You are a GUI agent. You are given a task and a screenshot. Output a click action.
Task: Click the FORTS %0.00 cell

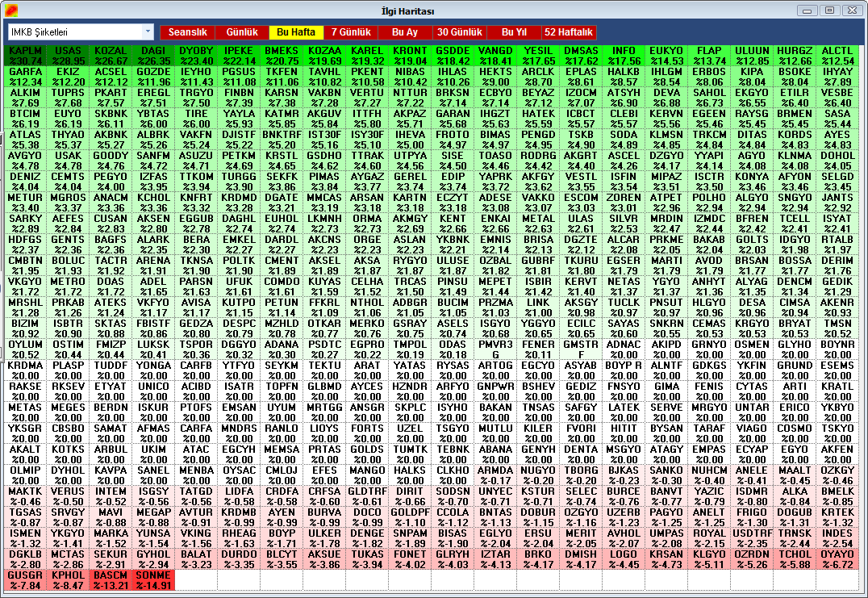coord(367,434)
